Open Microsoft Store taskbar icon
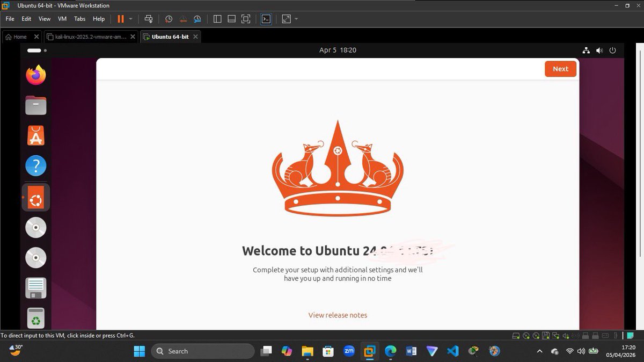The width and height of the screenshot is (644, 362). click(328, 351)
